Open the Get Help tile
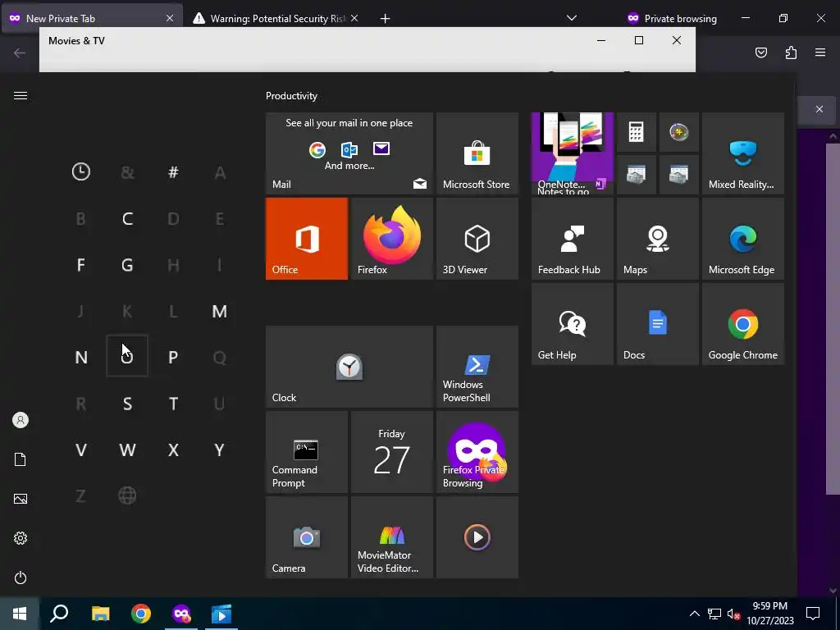This screenshot has height=630, width=840. point(572,324)
